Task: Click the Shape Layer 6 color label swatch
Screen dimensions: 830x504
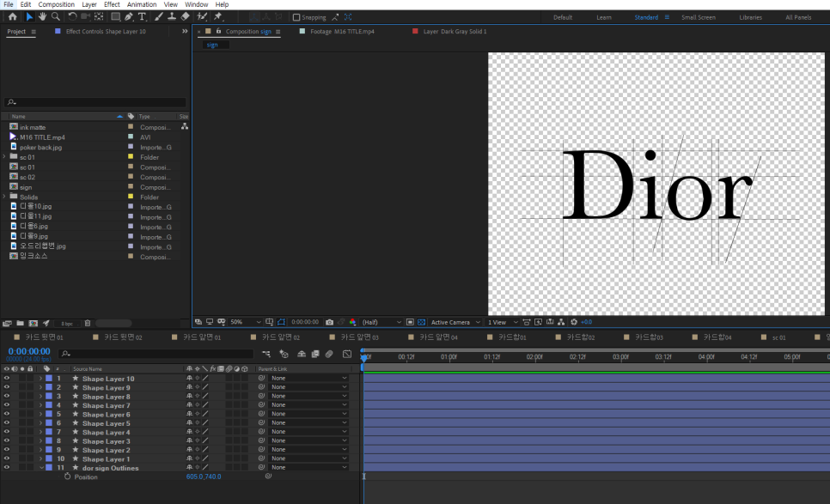Action: point(49,414)
